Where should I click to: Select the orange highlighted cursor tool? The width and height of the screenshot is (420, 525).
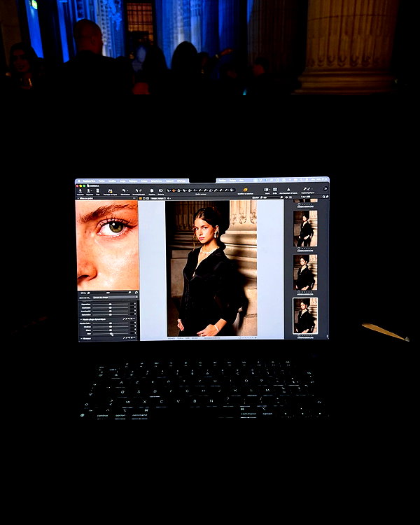(x=174, y=190)
